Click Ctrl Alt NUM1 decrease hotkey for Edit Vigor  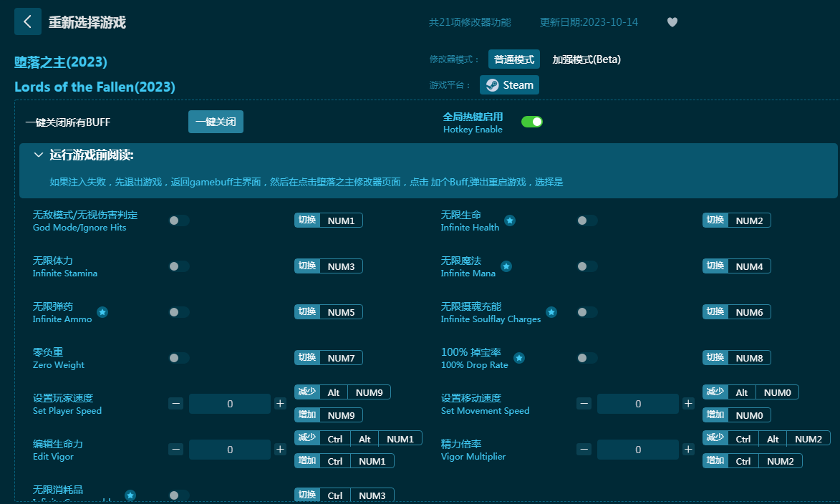point(358,439)
